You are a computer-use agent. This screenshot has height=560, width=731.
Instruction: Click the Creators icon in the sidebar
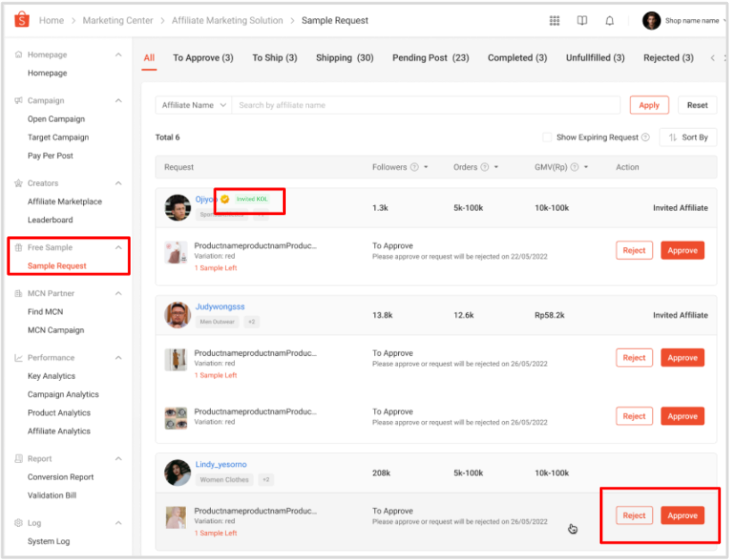(x=19, y=183)
